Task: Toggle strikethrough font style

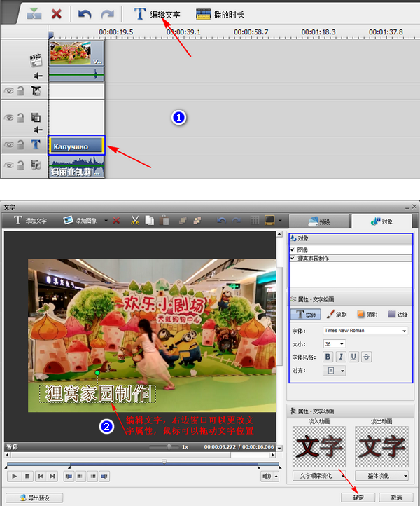Action: point(367,357)
